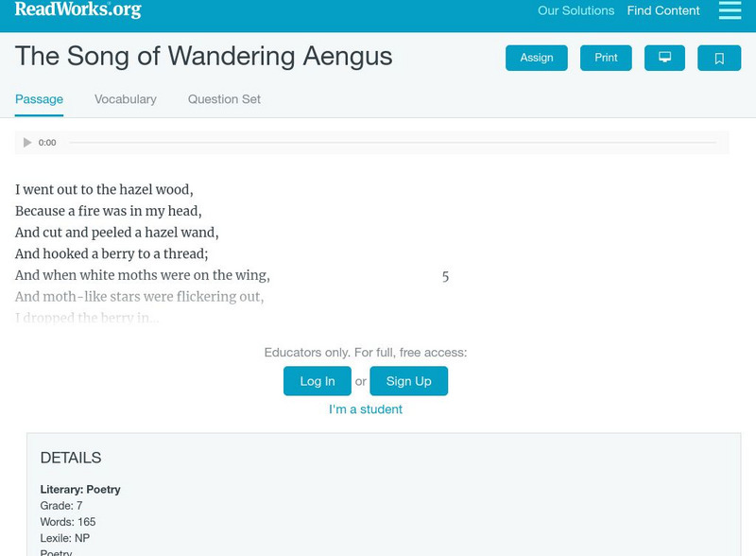Viewport: 756px width, 556px height.
Task: Bookmark this passage using the bookmark icon
Action: pyautogui.click(x=720, y=58)
